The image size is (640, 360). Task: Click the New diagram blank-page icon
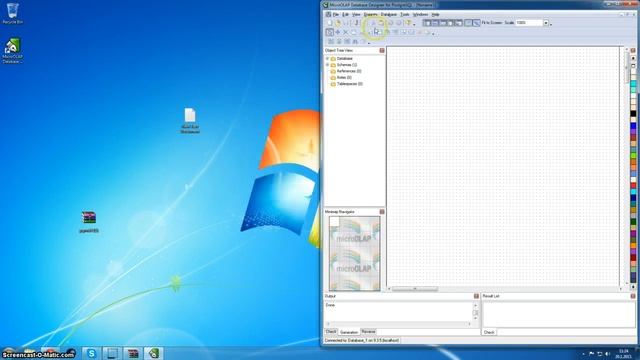coord(330,23)
